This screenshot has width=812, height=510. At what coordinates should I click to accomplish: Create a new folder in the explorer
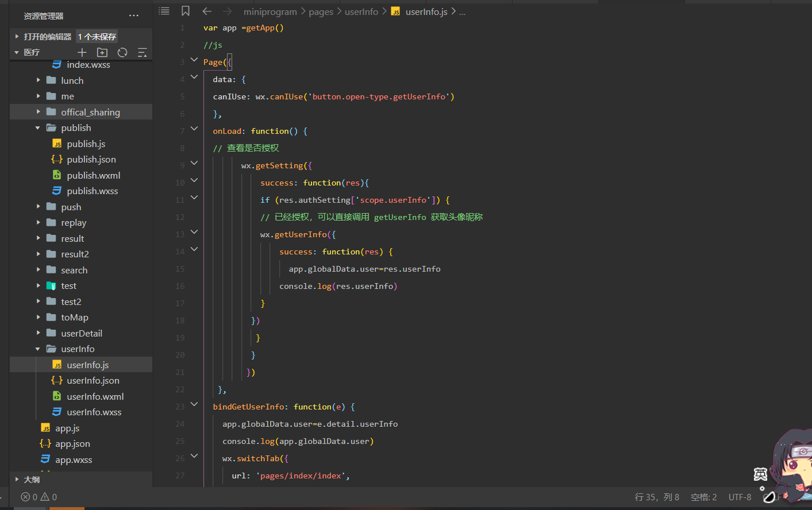pyautogui.click(x=102, y=53)
